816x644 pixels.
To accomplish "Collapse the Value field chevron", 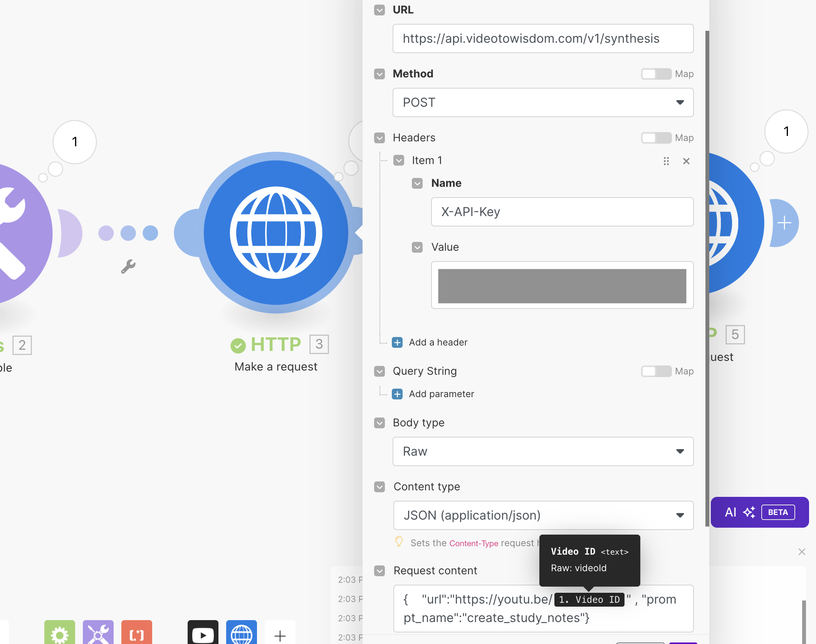I will (x=417, y=247).
